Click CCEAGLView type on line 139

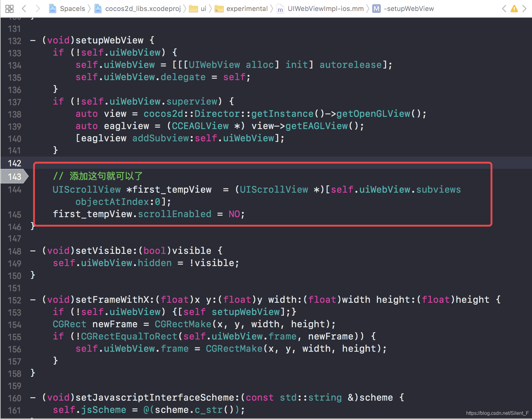click(200, 126)
